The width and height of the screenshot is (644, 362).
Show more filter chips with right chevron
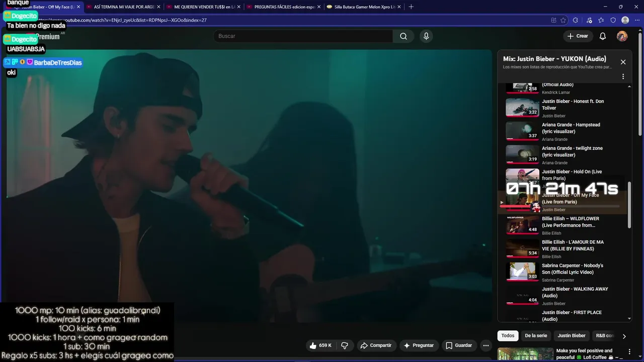[x=624, y=336]
